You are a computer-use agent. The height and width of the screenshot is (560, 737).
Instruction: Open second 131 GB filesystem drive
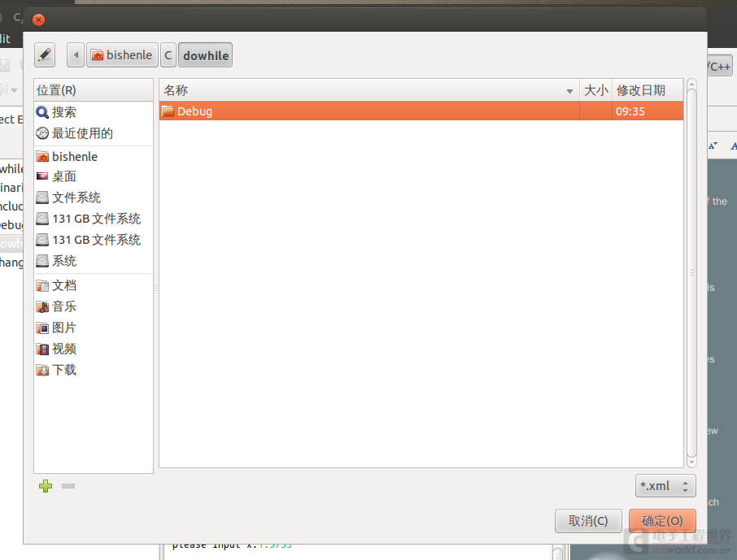(x=94, y=240)
